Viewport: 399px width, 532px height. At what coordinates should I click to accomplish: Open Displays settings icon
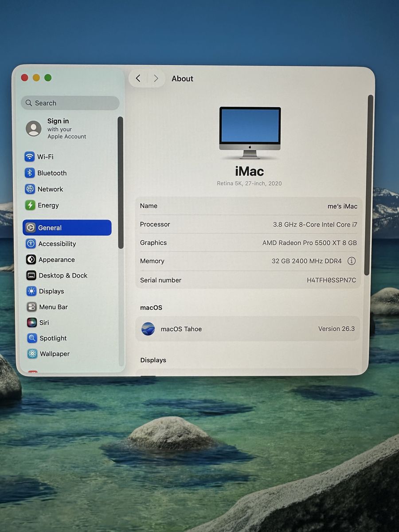coord(31,291)
